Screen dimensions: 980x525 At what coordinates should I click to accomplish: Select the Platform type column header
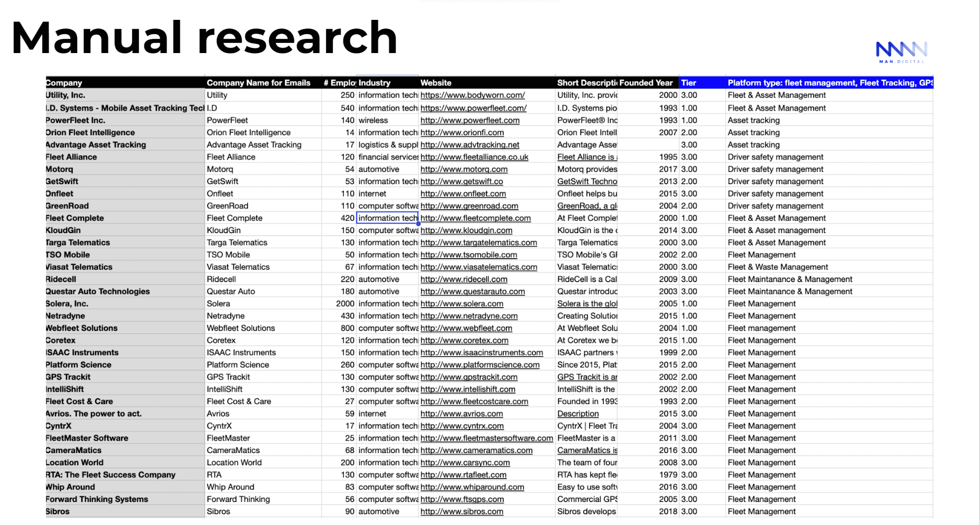(x=829, y=83)
